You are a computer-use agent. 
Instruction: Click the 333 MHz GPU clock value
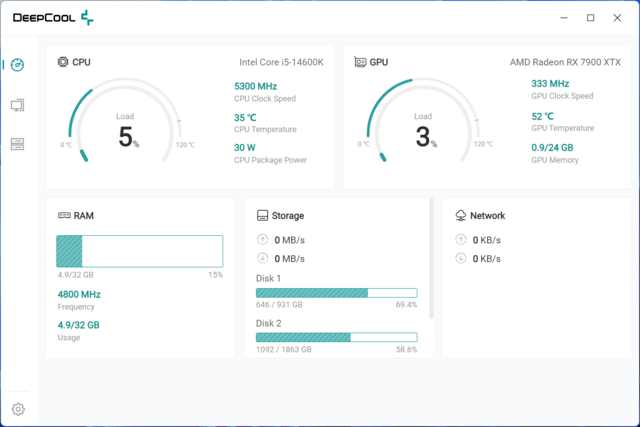click(x=550, y=84)
